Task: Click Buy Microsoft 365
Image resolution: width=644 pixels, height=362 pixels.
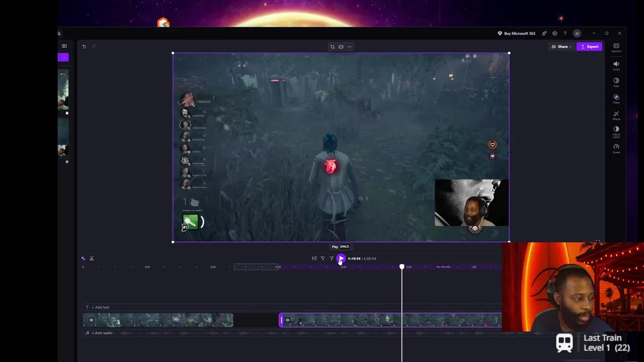Action: click(516, 33)
